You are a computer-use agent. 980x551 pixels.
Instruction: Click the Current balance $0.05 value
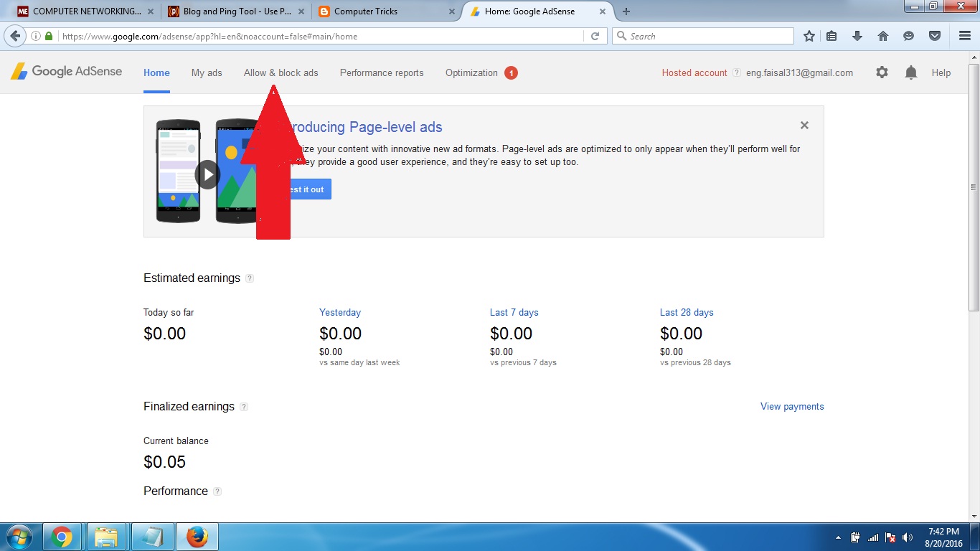click(164, 462)
